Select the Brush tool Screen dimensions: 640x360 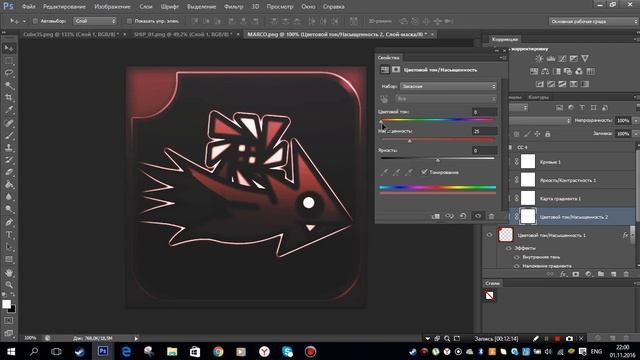[x=9, y=135]
